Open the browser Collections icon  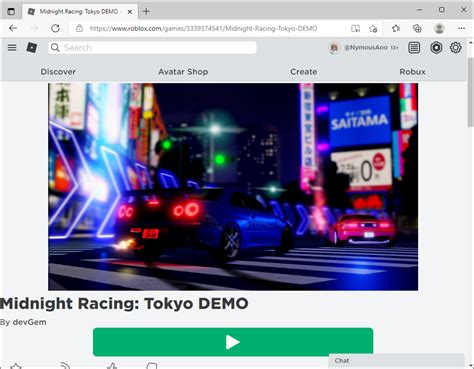417,28
